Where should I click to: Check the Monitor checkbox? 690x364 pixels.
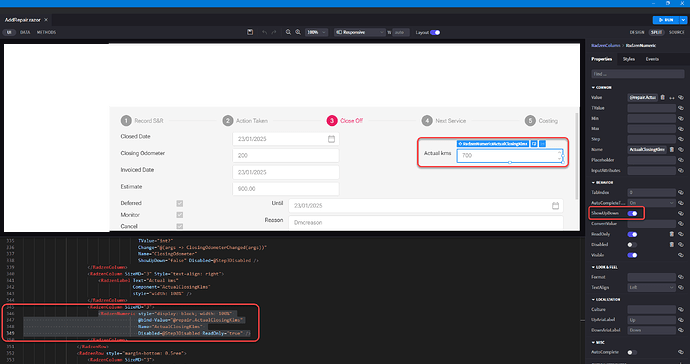(x=180, y=215)
